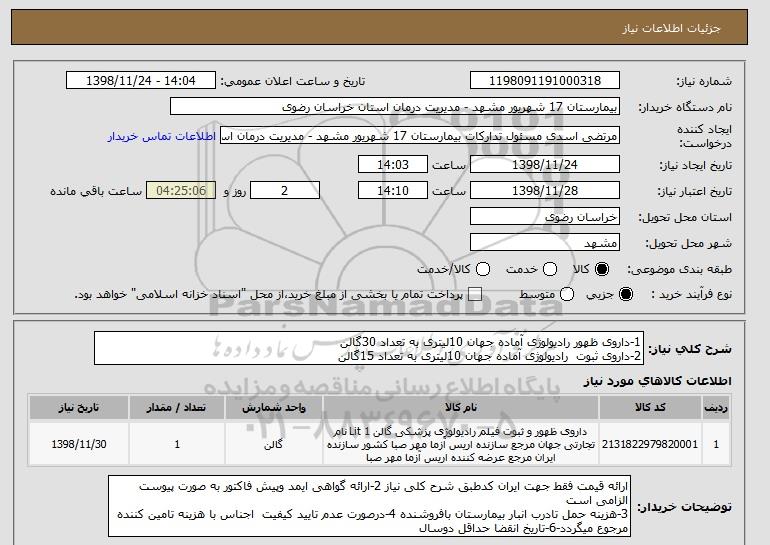Click the validity time field 14:10
Screen dimensions: 770x545
tap(393, 191)
